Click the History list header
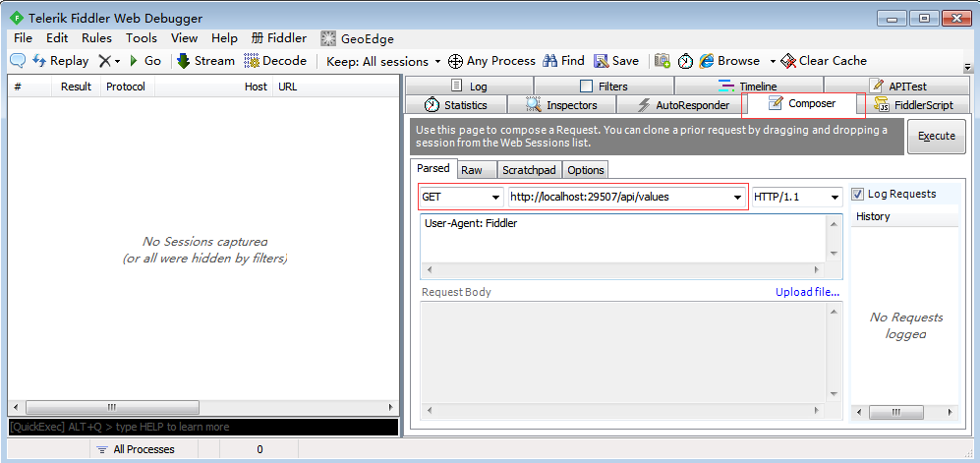Screen dimensions: 980x463 point(904,217)
